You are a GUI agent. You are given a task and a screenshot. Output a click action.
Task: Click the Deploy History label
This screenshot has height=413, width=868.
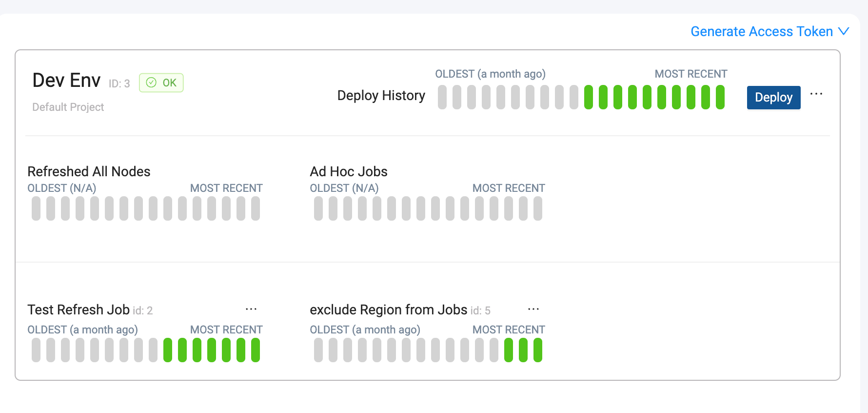point(381,95)
